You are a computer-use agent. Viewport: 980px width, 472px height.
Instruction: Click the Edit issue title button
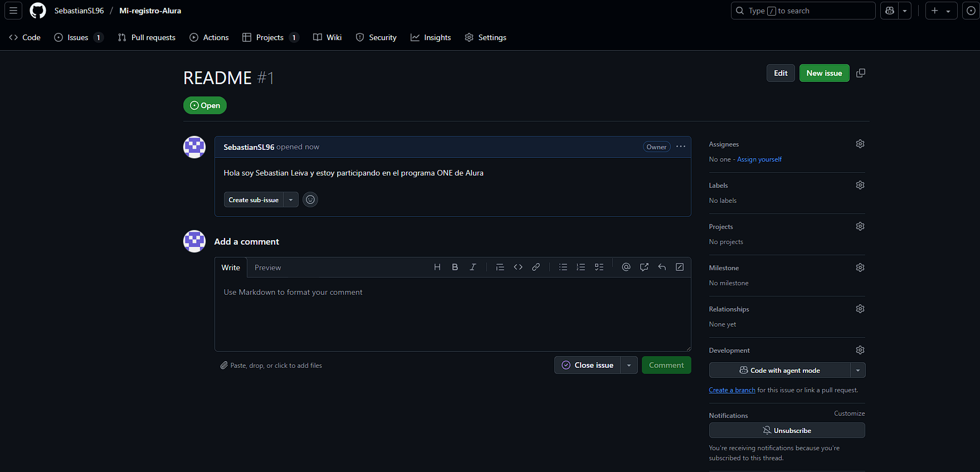[x=781, y=73]
